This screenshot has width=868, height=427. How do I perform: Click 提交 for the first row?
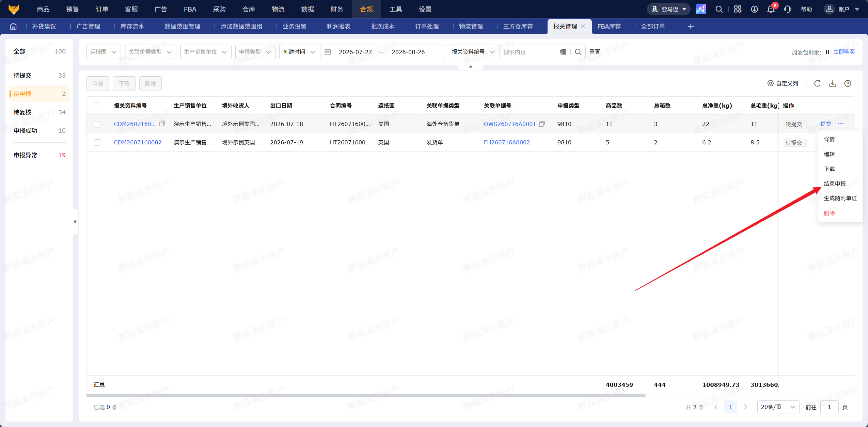(x=825, y=124)
